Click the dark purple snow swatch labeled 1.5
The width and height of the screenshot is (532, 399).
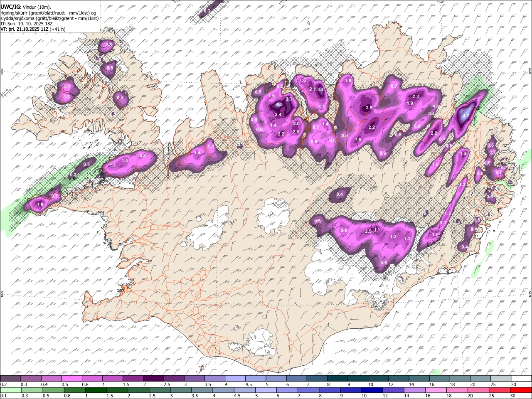pos(133,378)
